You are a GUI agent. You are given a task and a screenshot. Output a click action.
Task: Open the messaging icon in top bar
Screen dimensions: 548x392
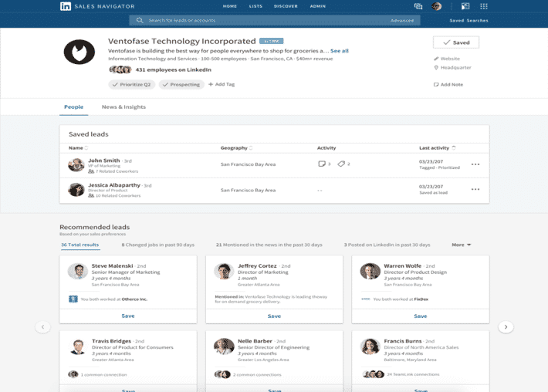(x=418, y=6)
